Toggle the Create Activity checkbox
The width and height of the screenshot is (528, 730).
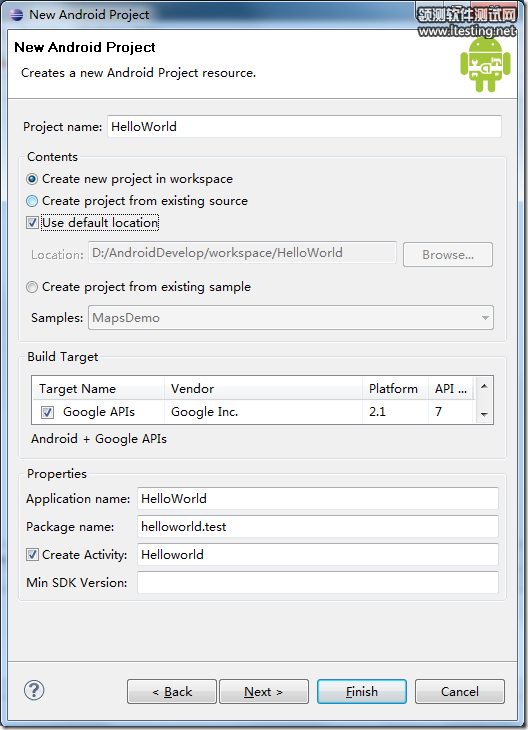pos(32,554)
